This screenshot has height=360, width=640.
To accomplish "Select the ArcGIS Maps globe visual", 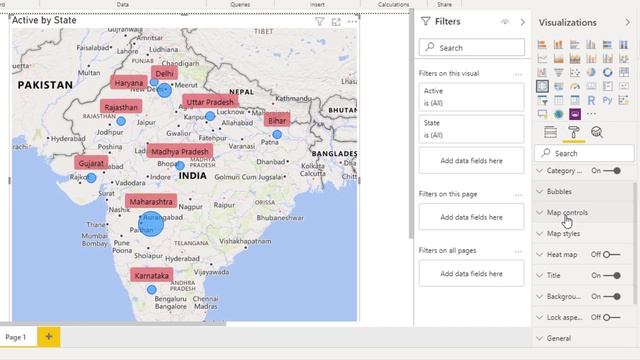I will (558, 114).
